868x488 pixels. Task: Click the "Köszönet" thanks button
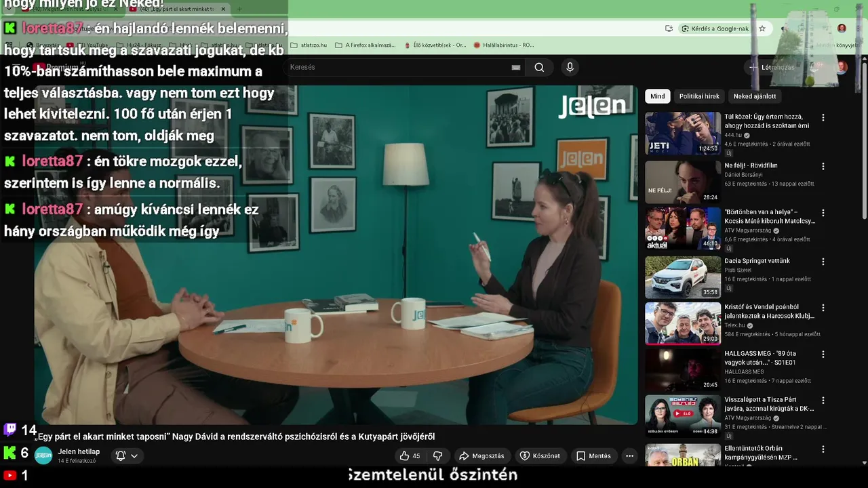[x=540, y=456]
